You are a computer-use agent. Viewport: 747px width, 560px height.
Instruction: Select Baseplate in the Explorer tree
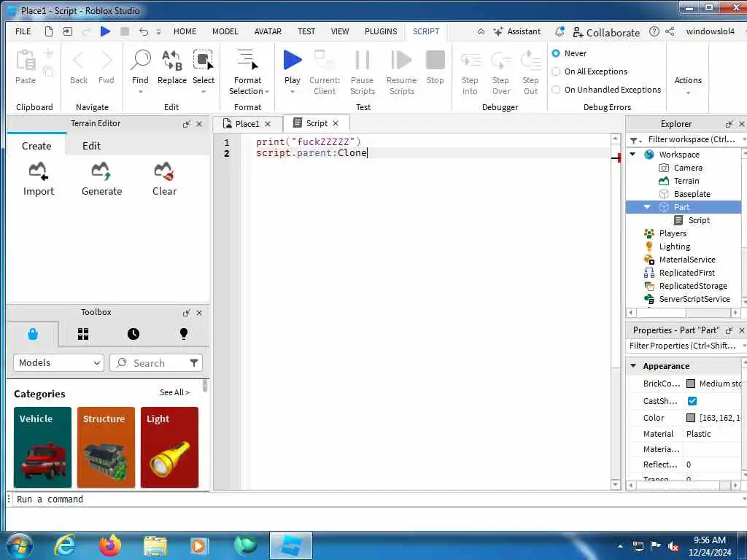692,194
